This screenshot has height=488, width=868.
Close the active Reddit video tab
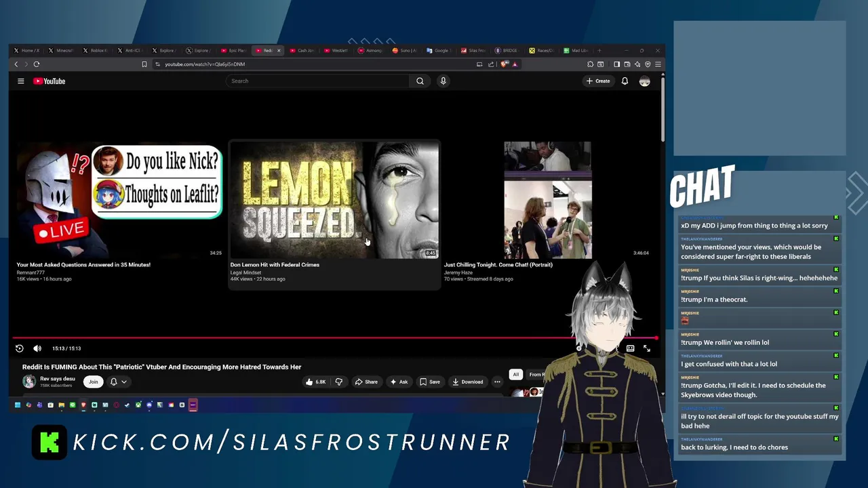point(279,50)
